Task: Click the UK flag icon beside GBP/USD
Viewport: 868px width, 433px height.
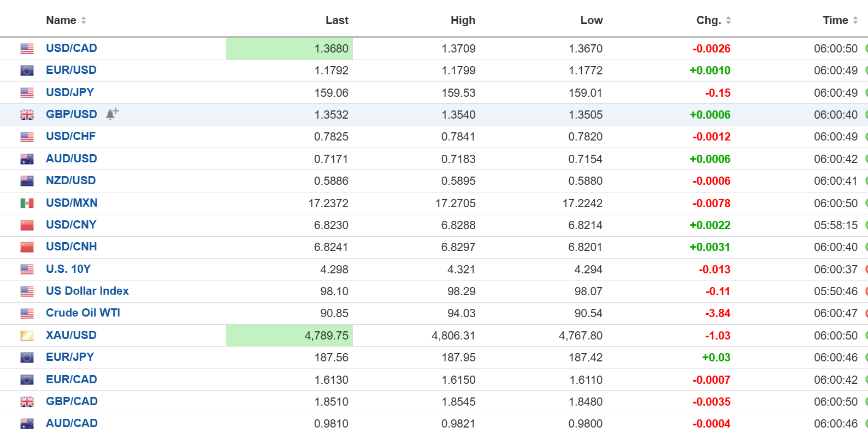Action: pyautogui.click(x=27, y=115)
